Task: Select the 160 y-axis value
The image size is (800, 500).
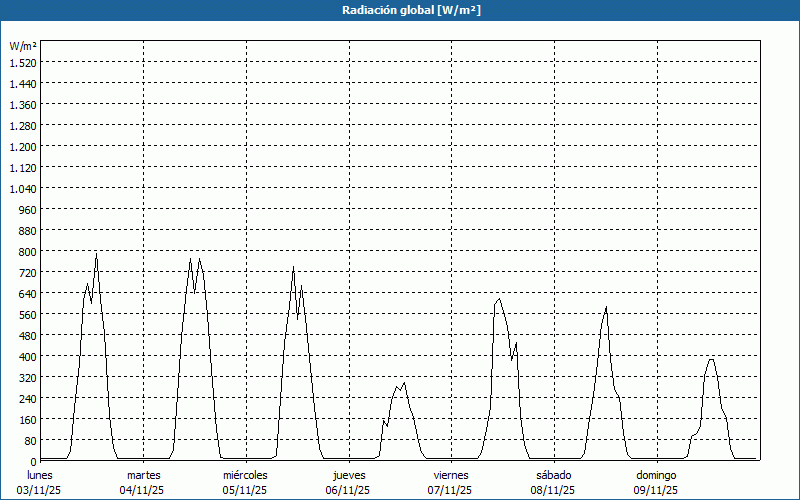Action: pos(28,419)
